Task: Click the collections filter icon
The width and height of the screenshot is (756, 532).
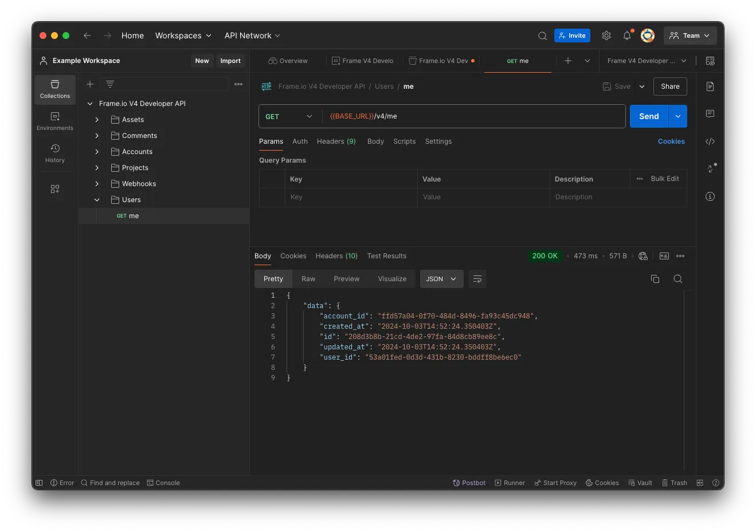Action: click(x=110, y=84)
